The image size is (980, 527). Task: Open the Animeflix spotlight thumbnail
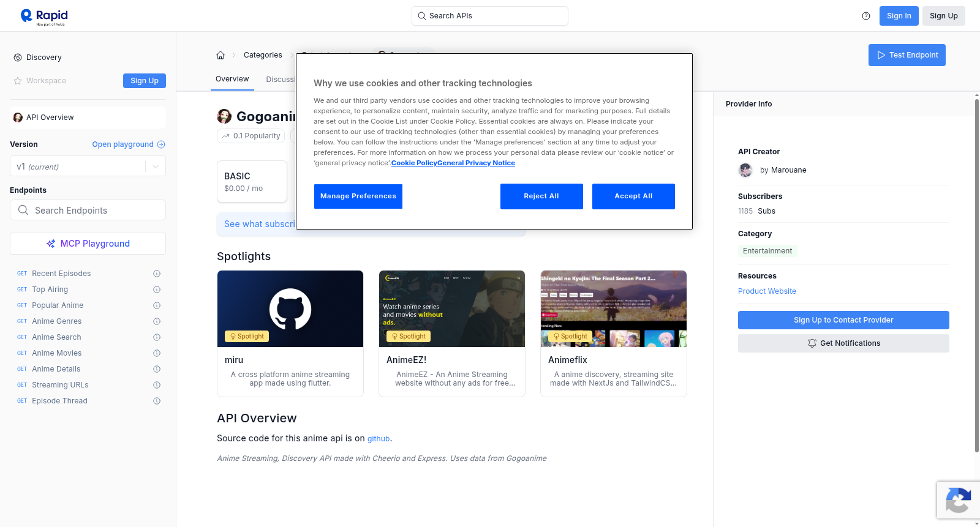614,309
